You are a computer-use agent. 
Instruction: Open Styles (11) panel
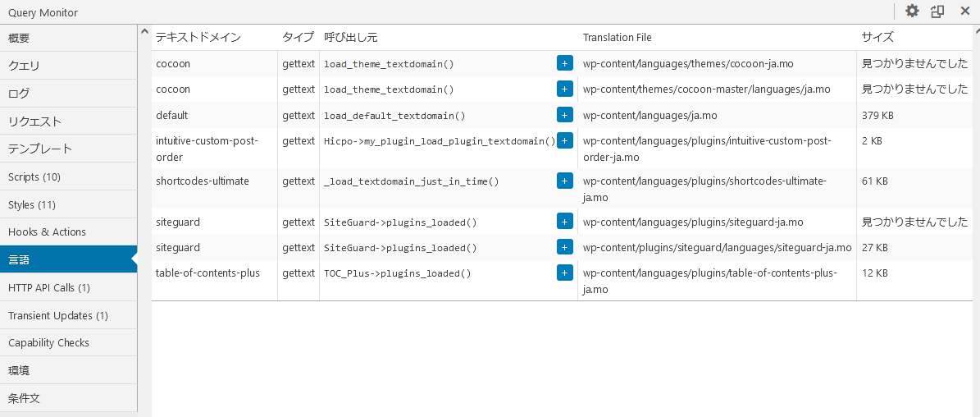coord(68,204)
